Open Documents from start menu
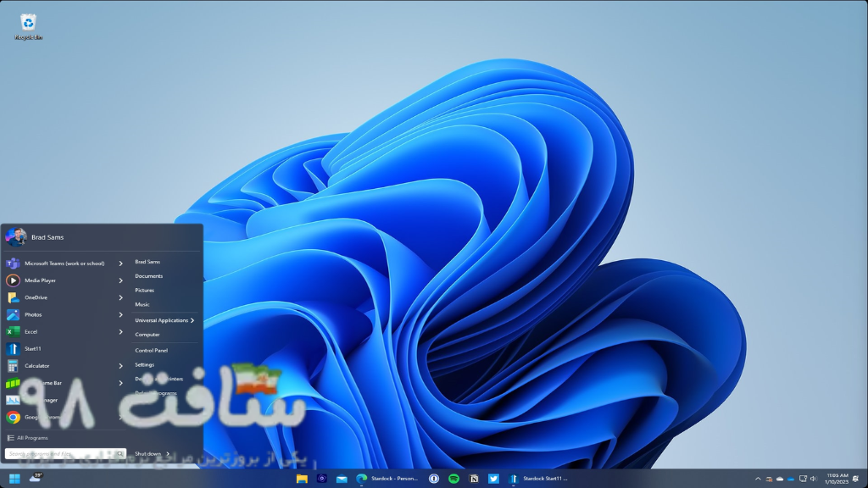The width and height of the screenshot is (868, 488). (149, 276)
